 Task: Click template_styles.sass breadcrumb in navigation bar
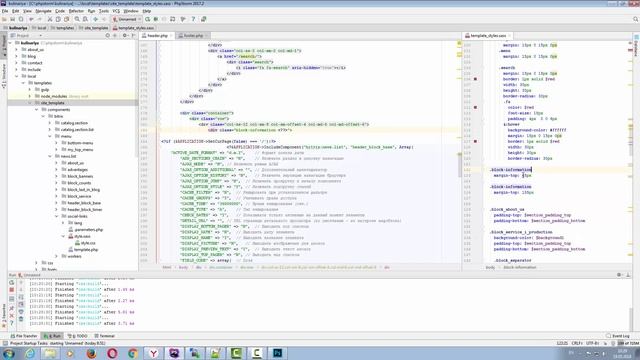click(133, 28)
